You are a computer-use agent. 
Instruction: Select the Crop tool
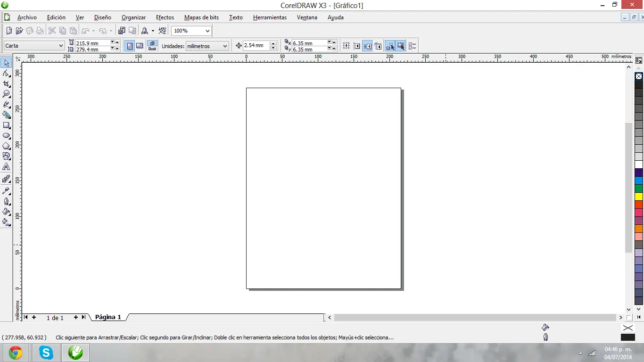[x=6, y=83]
